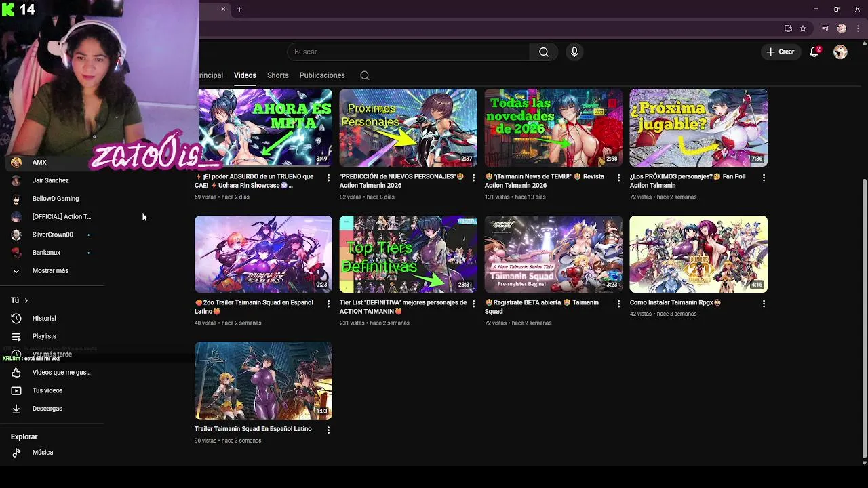
Task: Open options for Uehara Rin Showcase video
Action: tap(329, 178)
